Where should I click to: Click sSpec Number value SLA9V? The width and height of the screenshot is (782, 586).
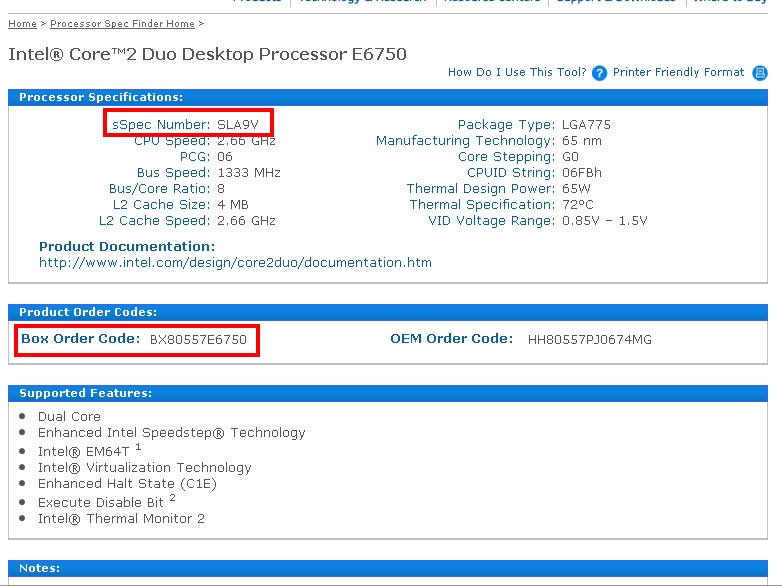pyautogui.click(x=238, y=125)
